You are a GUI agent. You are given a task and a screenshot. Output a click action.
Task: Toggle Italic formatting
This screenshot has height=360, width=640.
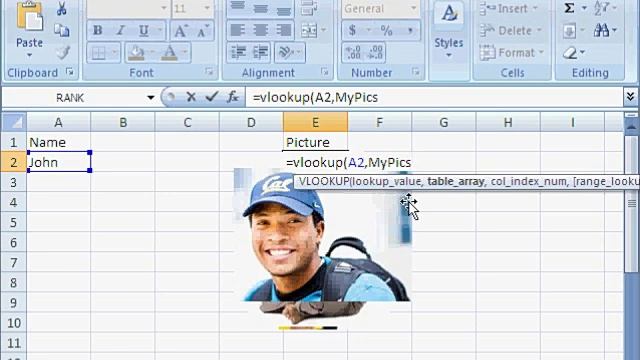click(120, 30)
